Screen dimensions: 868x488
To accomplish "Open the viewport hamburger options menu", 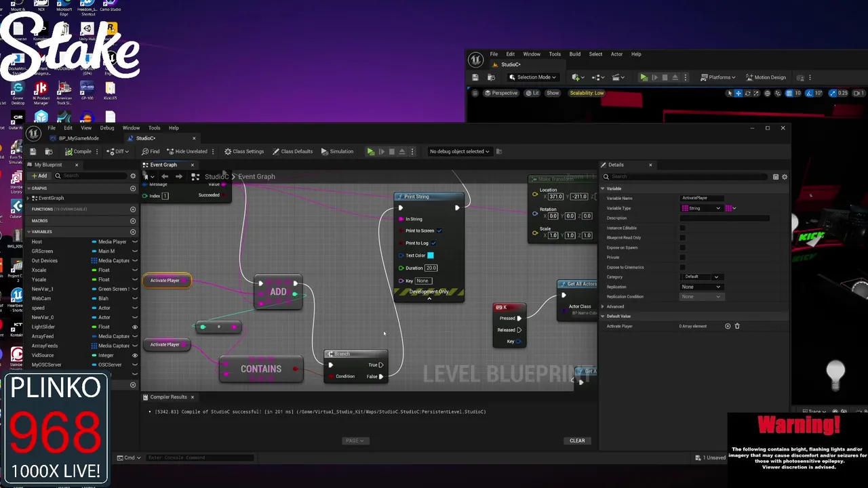I will (475, 93).
